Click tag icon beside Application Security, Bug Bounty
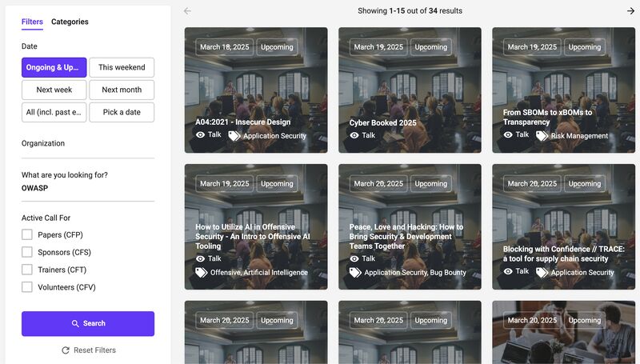This screenshot has width=640, height=364. [x=355, y=272]
